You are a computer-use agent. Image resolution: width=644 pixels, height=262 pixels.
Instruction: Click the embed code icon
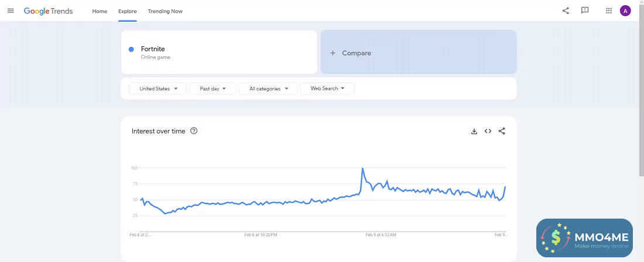coord(488,131)
